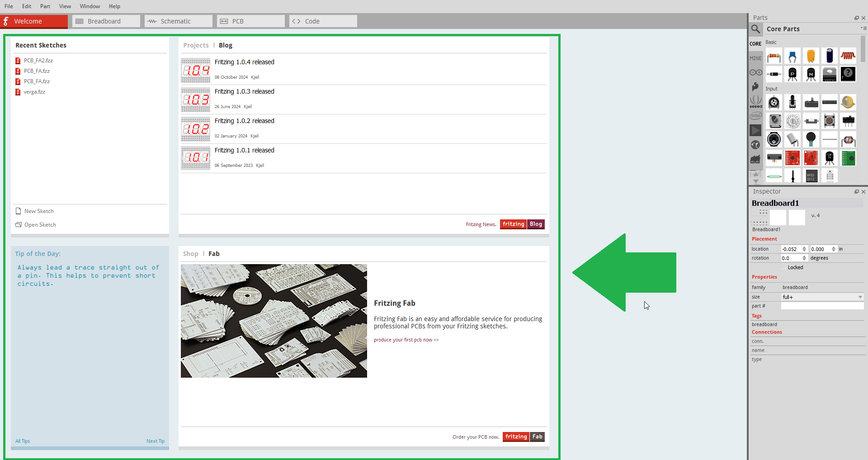Step the location X value spinner

[x=804, y=249]
